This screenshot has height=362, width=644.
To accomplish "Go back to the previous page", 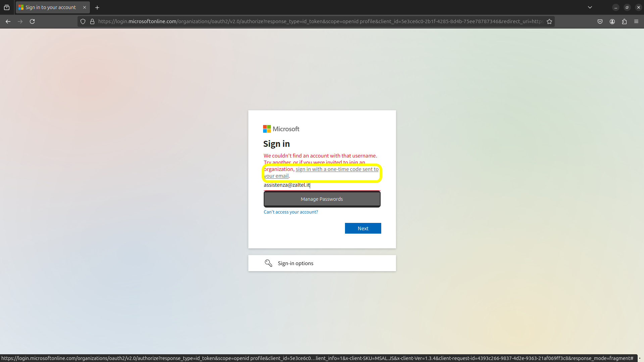I will coord(8,21).
